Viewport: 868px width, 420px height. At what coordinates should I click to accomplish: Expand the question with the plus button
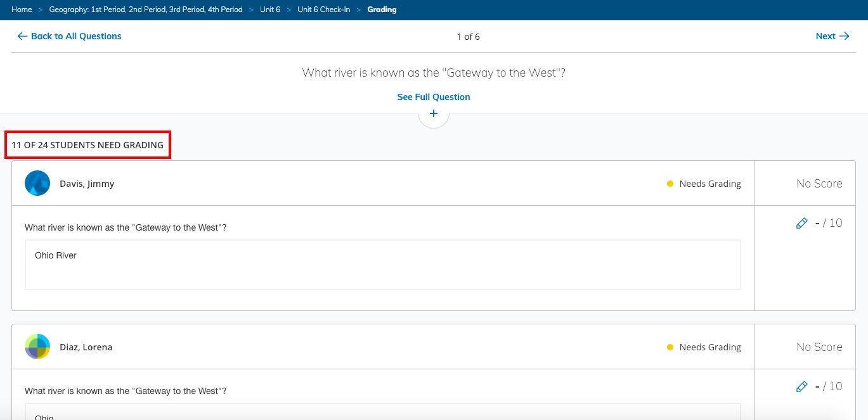pyautogui.click(x=434, y=114)
